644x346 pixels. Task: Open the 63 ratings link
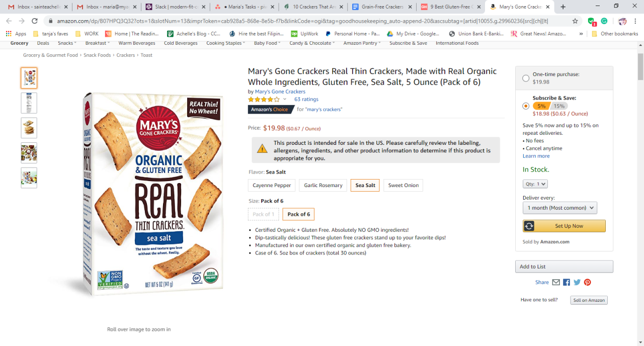[306, 100]
